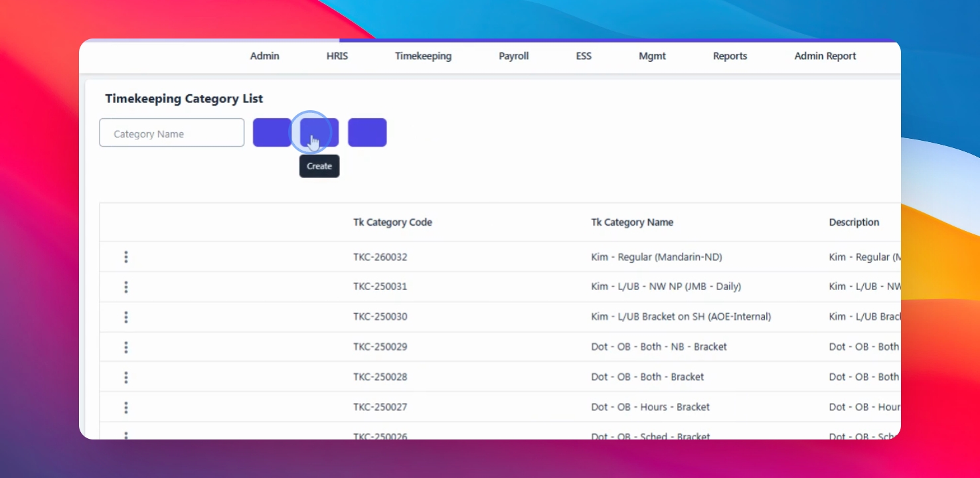Select code TKC-250028
Viewport: 980px width, 478px height.
pyautogui.click(x=380, y=377)
